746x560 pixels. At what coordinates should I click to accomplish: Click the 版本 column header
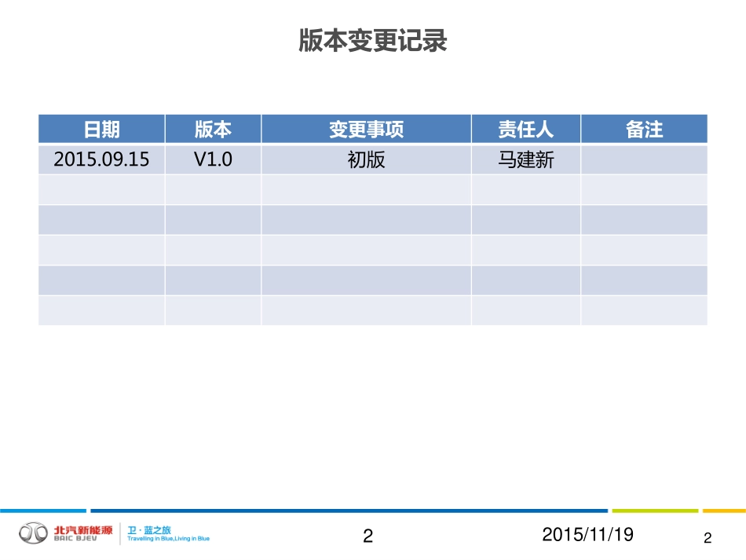click(x=213, y=129)
